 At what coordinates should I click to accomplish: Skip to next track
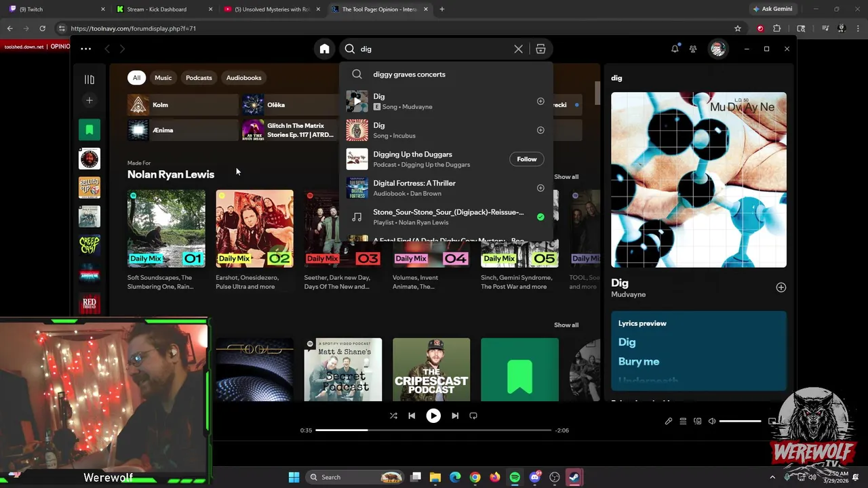pos(455,415)
